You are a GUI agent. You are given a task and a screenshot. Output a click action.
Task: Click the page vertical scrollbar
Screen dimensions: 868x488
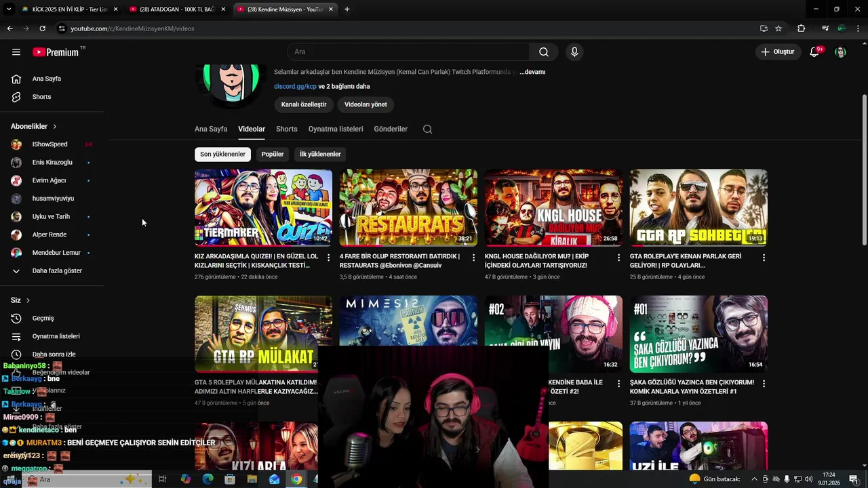click(x=864, y=169)
